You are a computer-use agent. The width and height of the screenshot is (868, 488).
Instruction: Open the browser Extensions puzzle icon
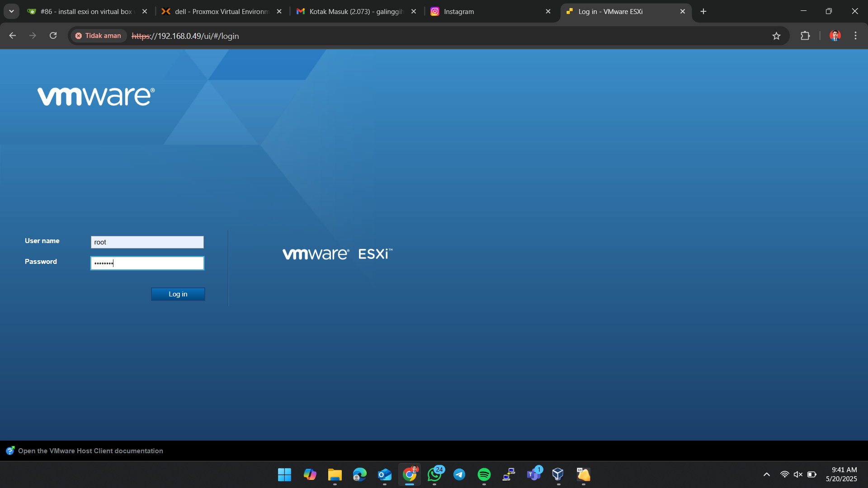tap(805, 36)
